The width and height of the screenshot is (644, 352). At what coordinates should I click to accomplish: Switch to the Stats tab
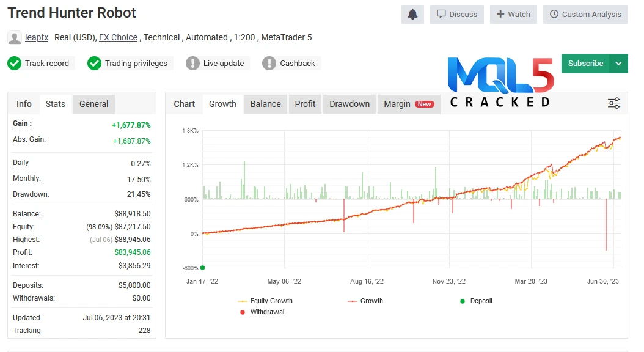56,104
